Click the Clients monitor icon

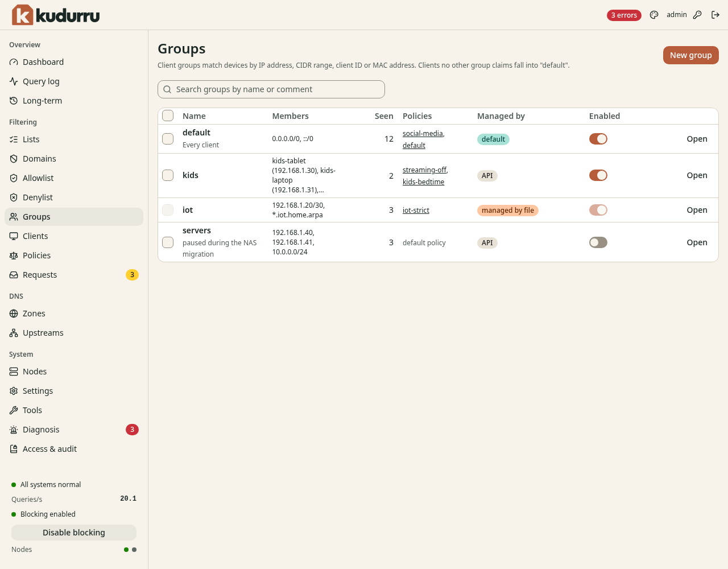tap(14, 236)
